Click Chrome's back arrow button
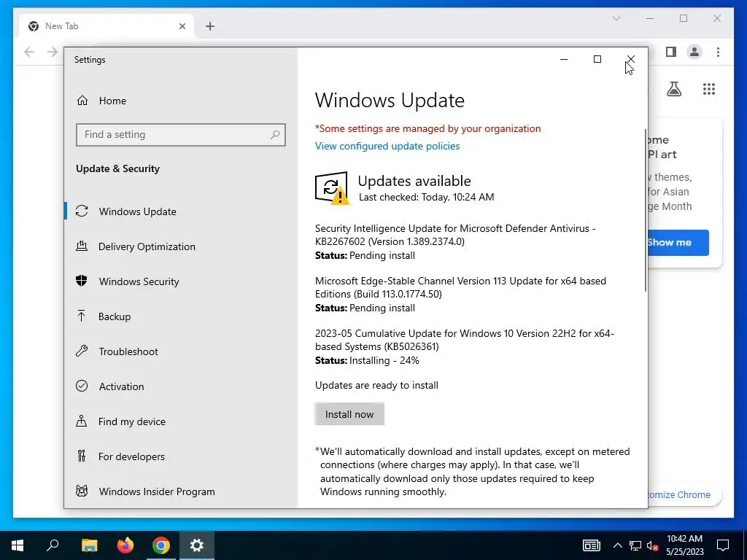This screenshot has height=560, width=747. (x=29, y=52)
